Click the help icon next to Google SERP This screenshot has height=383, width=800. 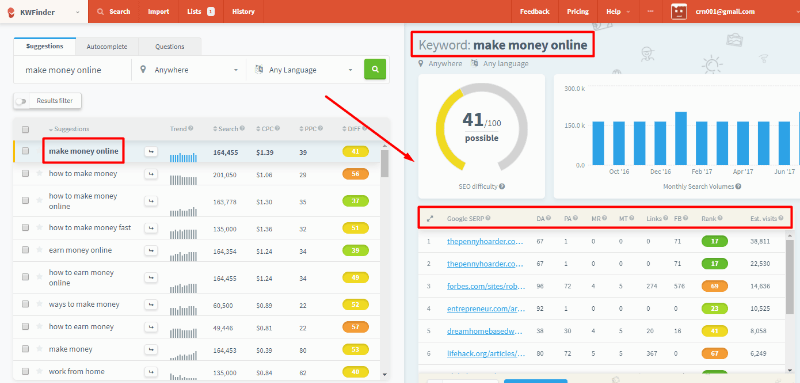[488, 218]
